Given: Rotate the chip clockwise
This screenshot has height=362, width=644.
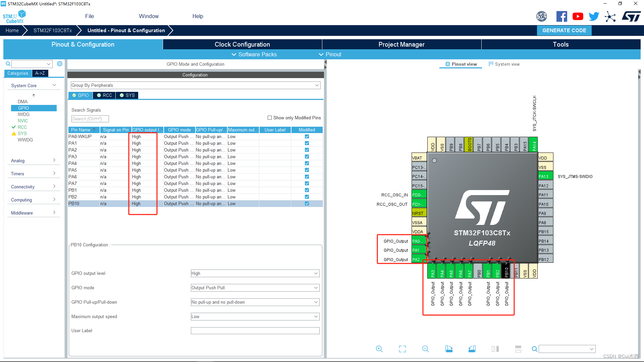Looking at the screenshot, I should (x=449, y=349).
